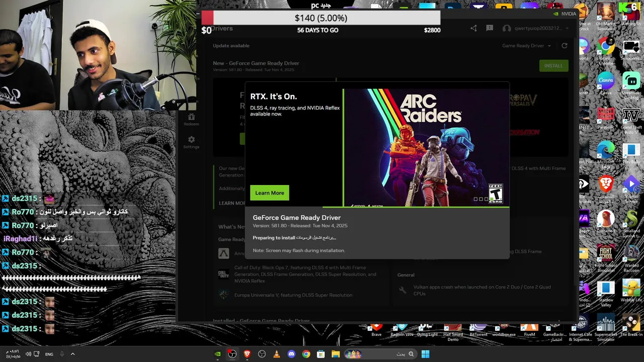Screen dimensions: 644x362
Task: Select Smalland Survive desktop icon
Action: 631,223
